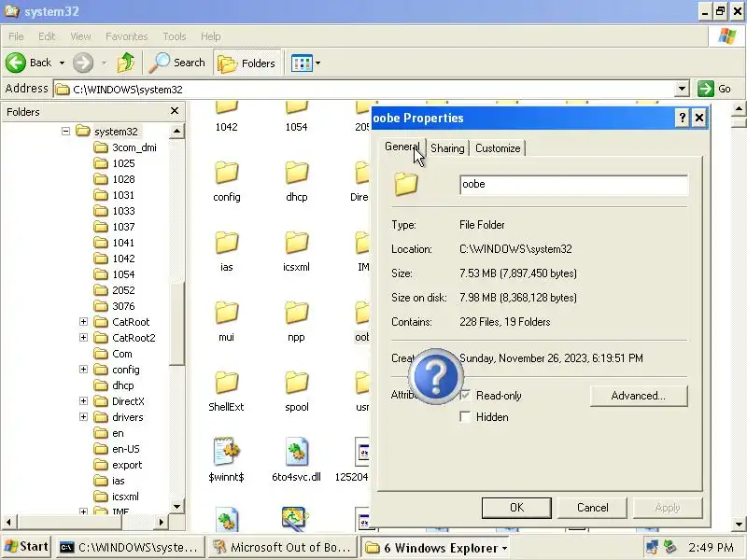Image resolution: width=747 pixels, height=560 pixels.
Task: Click the help question mark in Properties title
Action: (x=683, y=118)
